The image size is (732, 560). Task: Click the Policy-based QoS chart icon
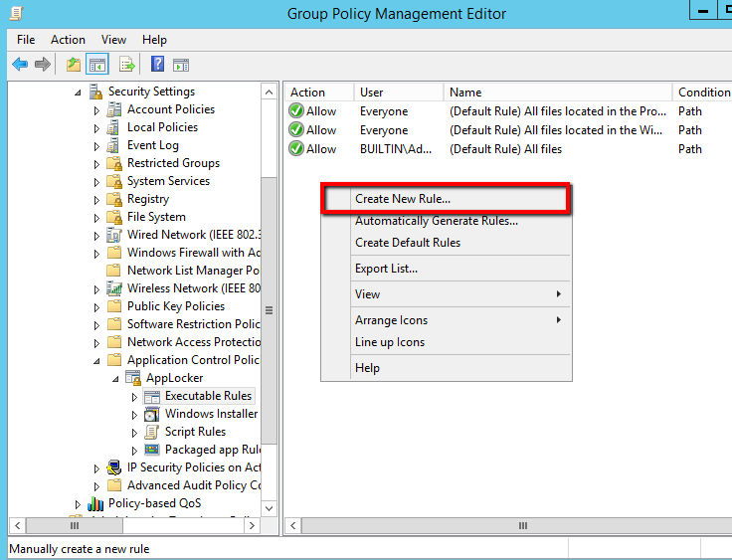click(x=95, y=503)
